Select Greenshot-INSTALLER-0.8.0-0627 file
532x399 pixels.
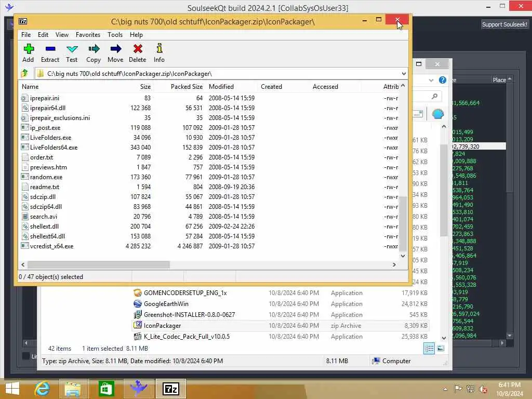[x=280, y=314]
